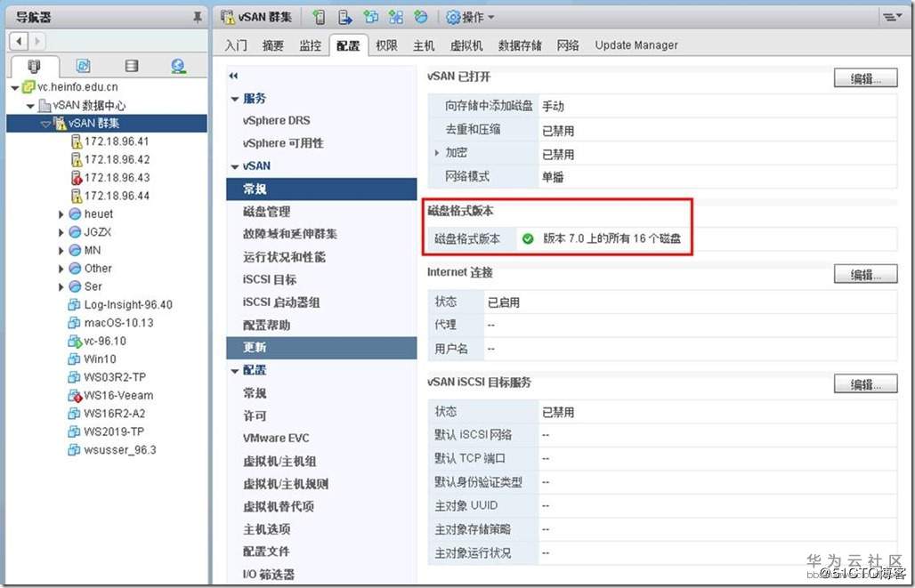
Task: Expand the JGZX resource pool
Action: click(x=61, y=233)
